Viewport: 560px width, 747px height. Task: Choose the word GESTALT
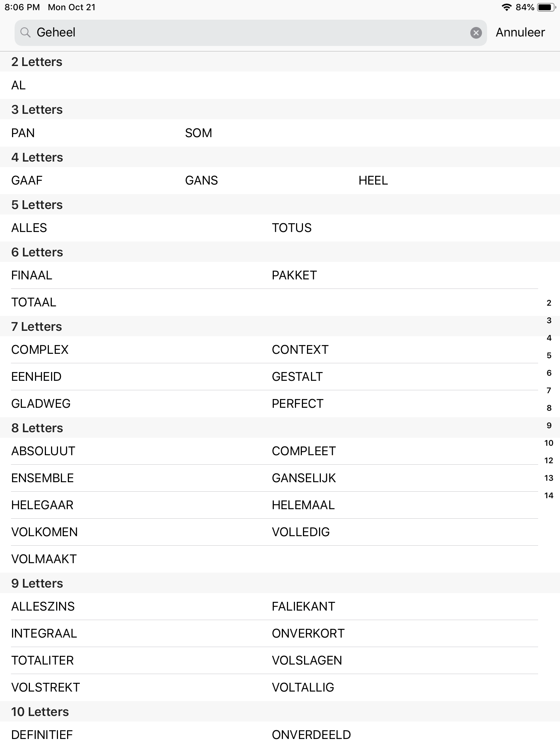coord(297,377)
